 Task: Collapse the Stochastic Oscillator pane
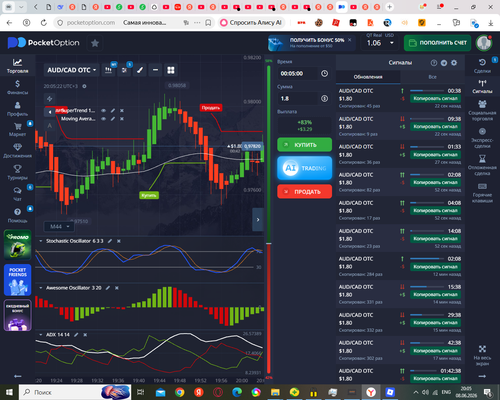pyautogui.click(x=41, y=241)
